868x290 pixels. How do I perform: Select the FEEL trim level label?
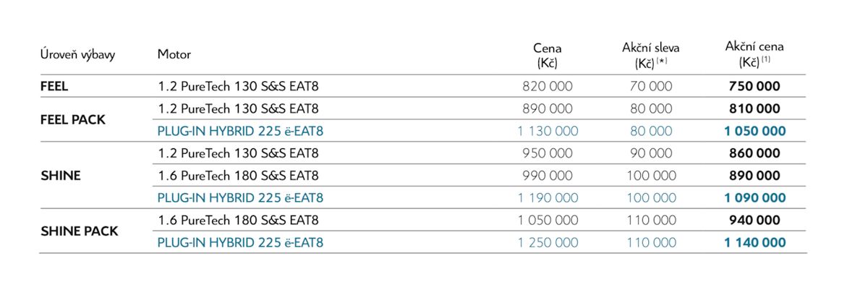pyautogui.click(x=54, y=86)
